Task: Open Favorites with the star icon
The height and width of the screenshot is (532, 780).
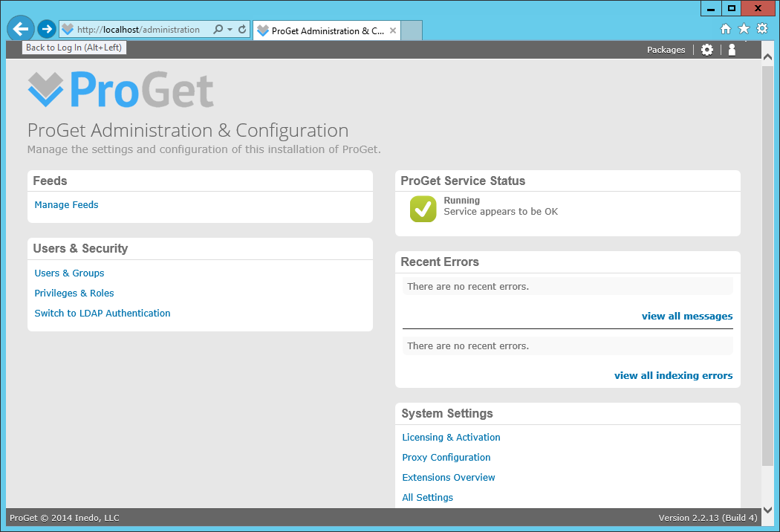Action: click(x=744, y=28)
